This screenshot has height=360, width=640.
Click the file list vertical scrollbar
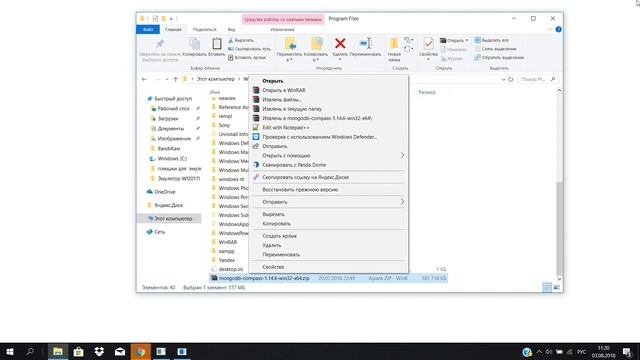pos(559,229)
